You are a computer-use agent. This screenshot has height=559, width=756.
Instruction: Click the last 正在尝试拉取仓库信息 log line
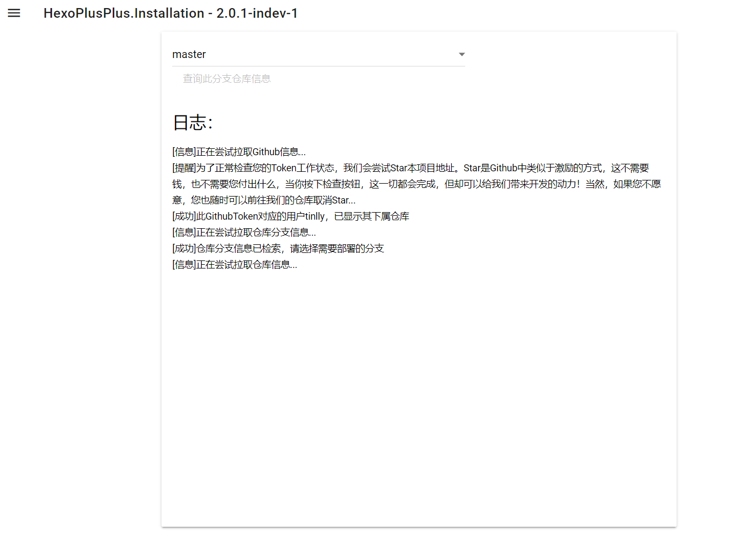coord(234,264)
